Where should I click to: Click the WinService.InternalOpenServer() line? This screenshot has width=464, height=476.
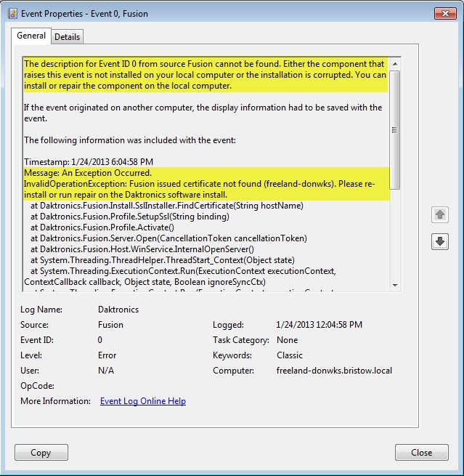tap(142, 249)
